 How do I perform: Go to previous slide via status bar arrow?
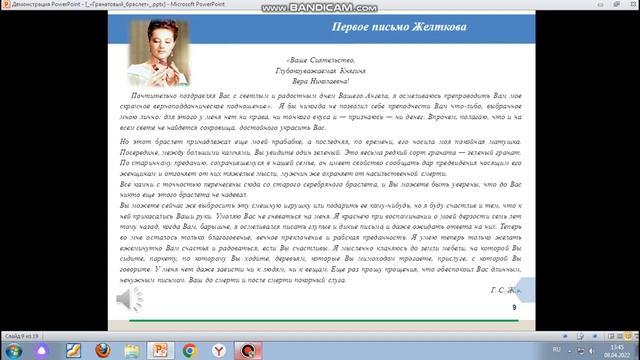coord(565,336)
